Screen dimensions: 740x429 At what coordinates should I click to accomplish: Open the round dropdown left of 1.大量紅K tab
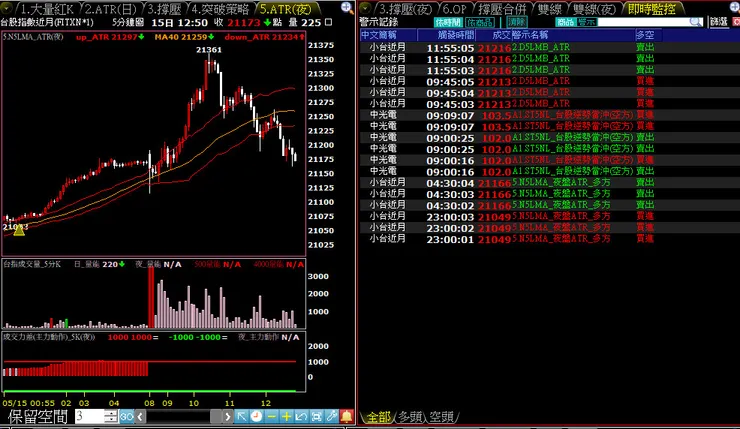point(7,8)
